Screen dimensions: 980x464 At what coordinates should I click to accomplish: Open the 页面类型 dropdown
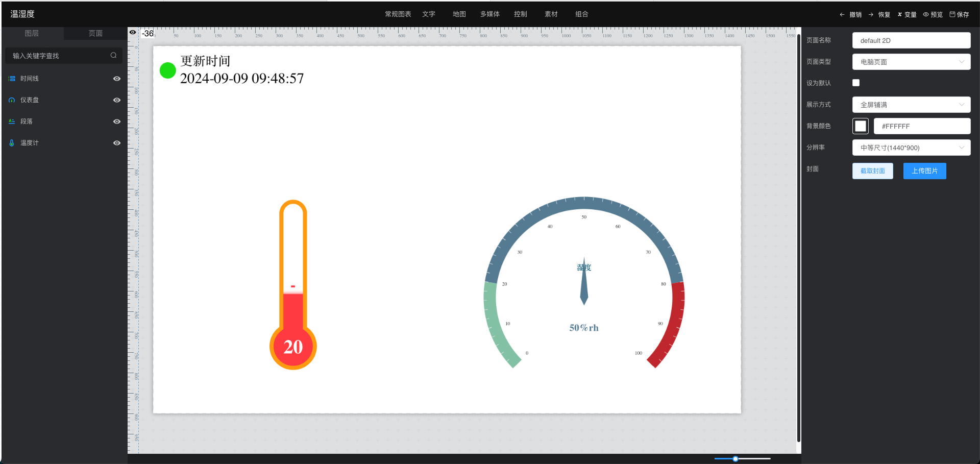tap(911, 62)
